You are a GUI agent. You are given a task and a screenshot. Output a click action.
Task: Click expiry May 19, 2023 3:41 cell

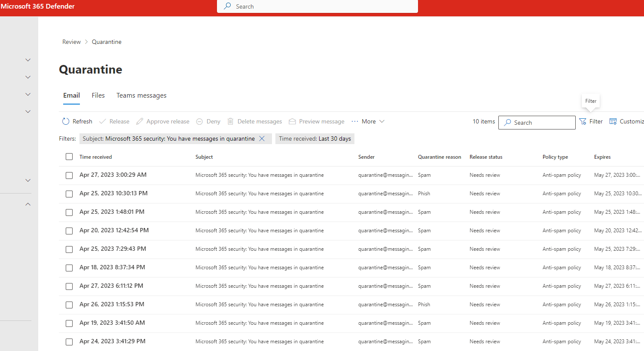[617, 323]
